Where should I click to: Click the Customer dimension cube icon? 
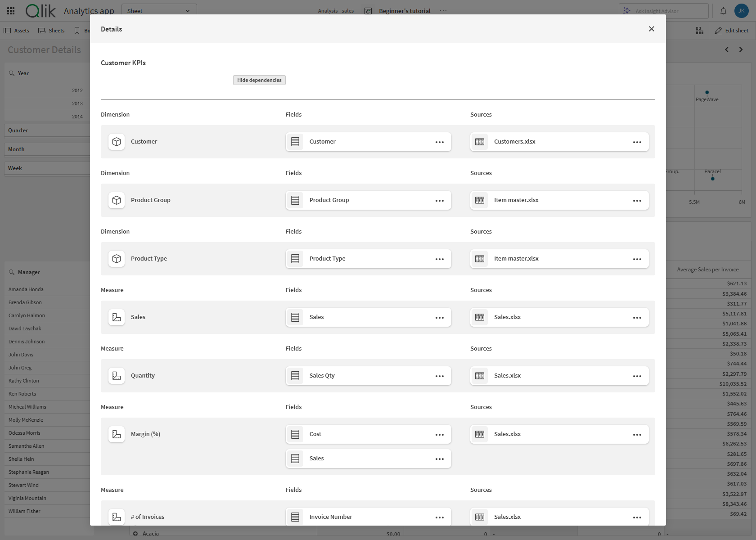tap(117, 141)
